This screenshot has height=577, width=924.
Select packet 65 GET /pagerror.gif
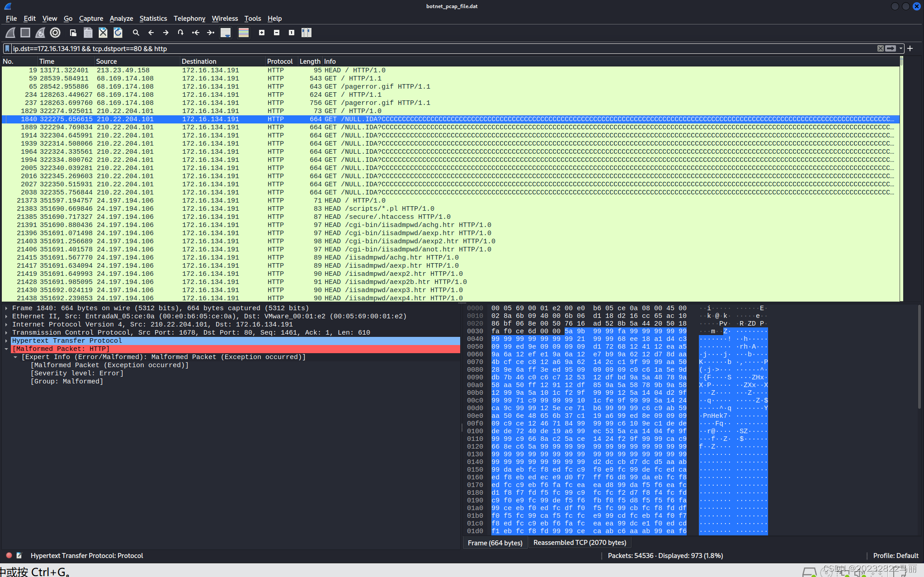click(x=450, y=86)
